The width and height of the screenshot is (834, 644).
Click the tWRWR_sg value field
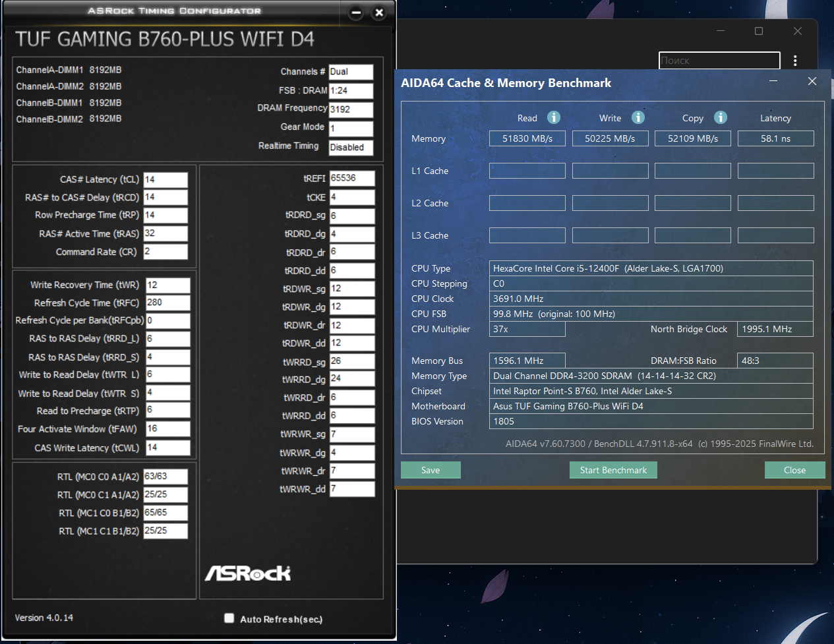click(x=352, y=434)
